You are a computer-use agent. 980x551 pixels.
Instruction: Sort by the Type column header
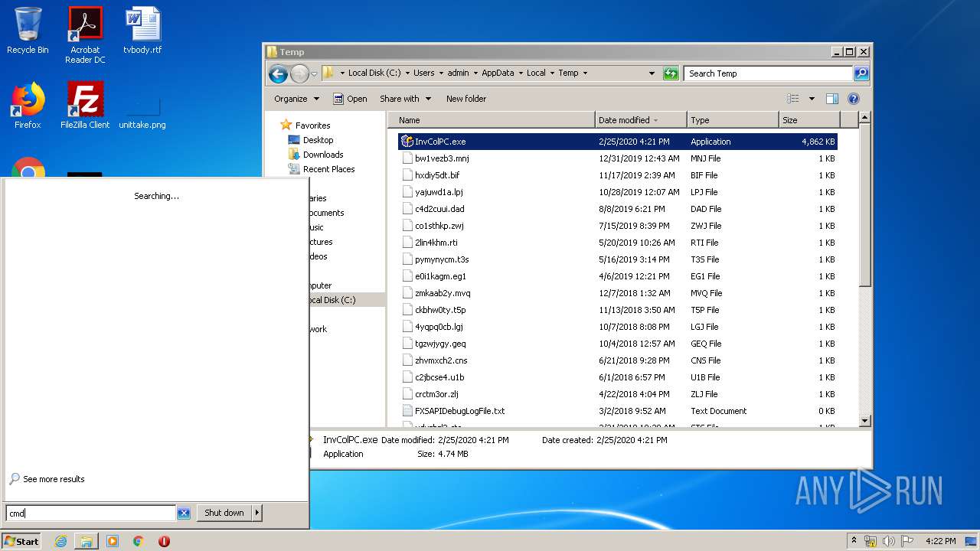click(733, 120)
